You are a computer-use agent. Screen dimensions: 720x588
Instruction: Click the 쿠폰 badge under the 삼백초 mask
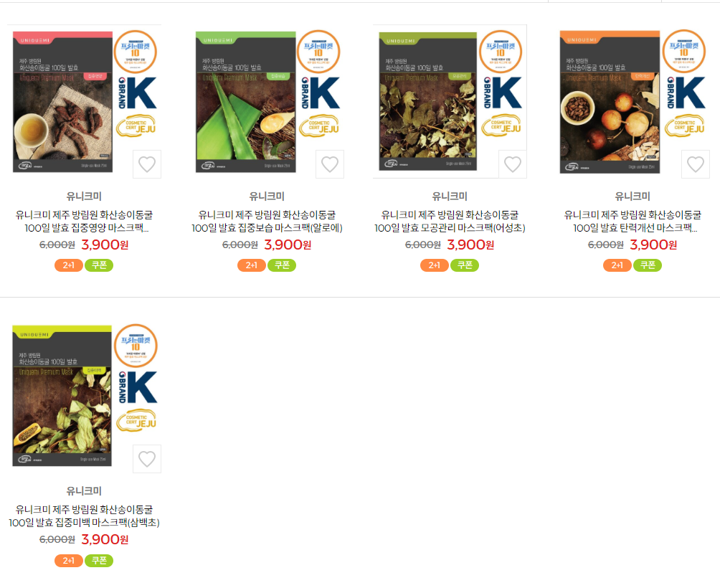99,561
